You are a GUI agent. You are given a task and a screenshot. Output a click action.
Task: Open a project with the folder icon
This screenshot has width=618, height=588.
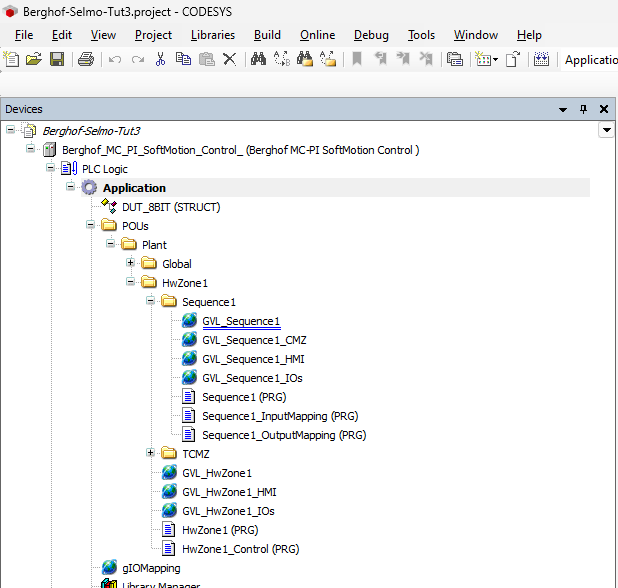click(34, 60)
